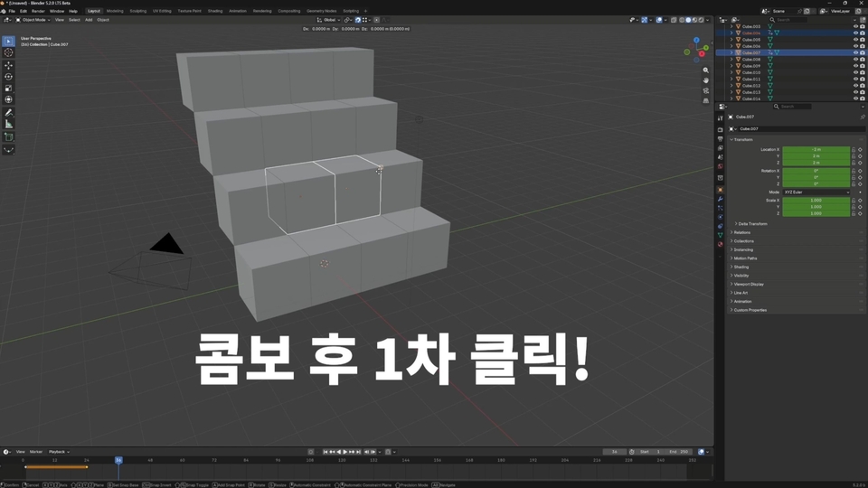The image size is (868, 488).
Task: Toggle camera view in viewport
Action: point(705,90)
